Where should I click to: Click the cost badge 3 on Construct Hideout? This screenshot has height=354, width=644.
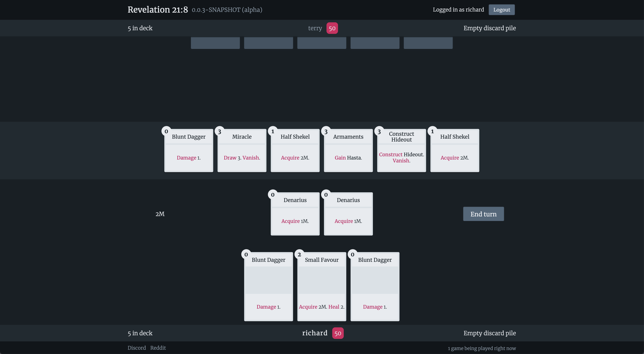(x=379, y=131)
